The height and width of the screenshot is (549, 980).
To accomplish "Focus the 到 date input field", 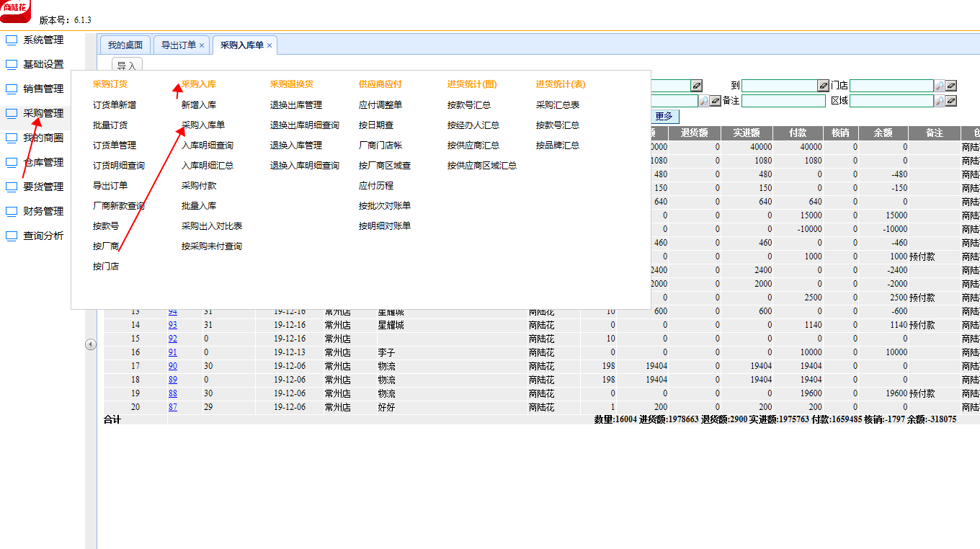I will [780, 85].
